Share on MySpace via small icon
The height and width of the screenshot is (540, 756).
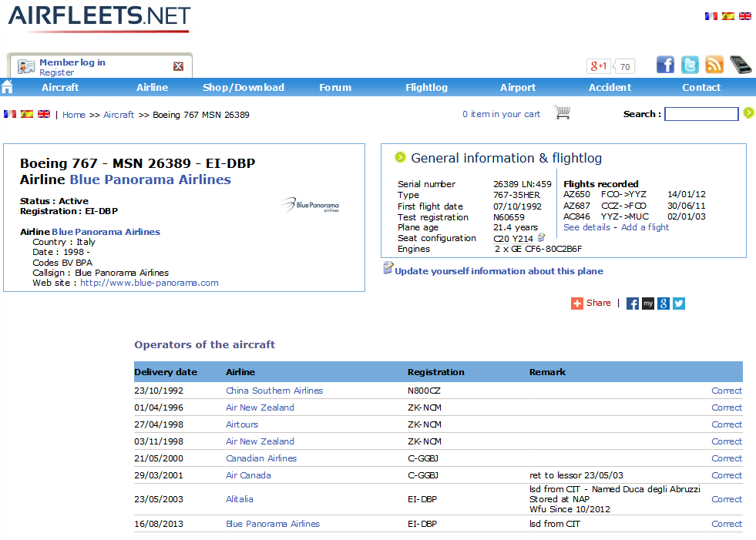(648, 304)
